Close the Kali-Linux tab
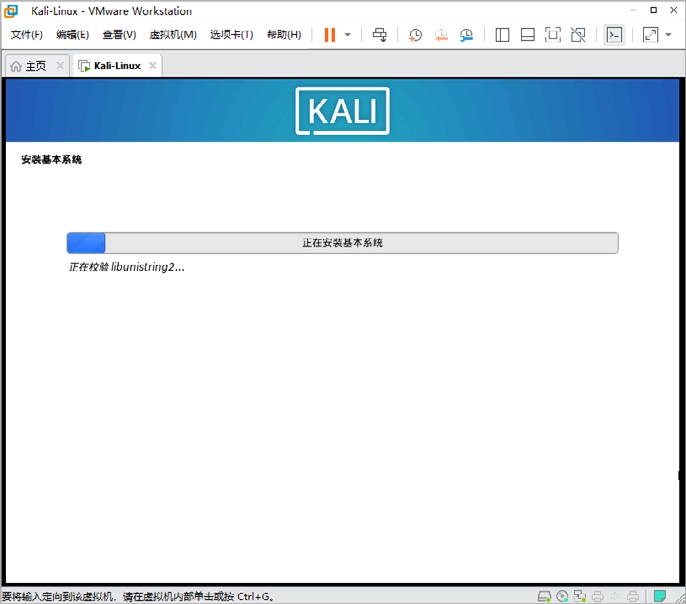686x604 pixels. 152,66
